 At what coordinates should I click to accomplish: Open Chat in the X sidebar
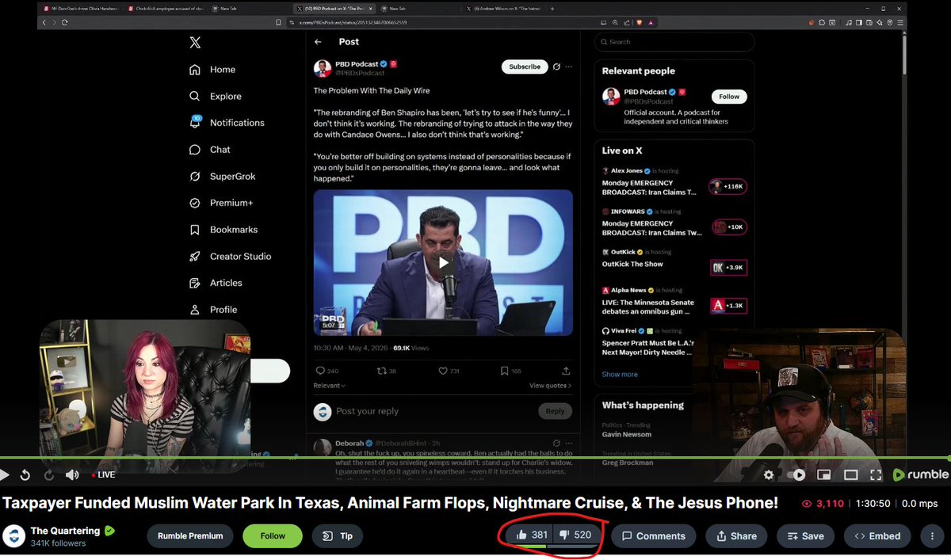(210, 150)
